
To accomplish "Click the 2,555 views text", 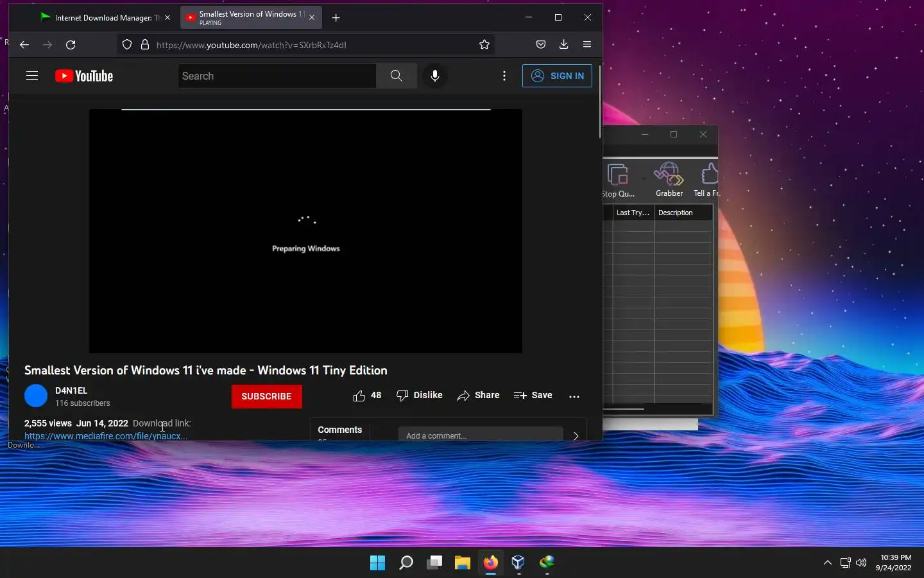I will click(x=48, y=423).
